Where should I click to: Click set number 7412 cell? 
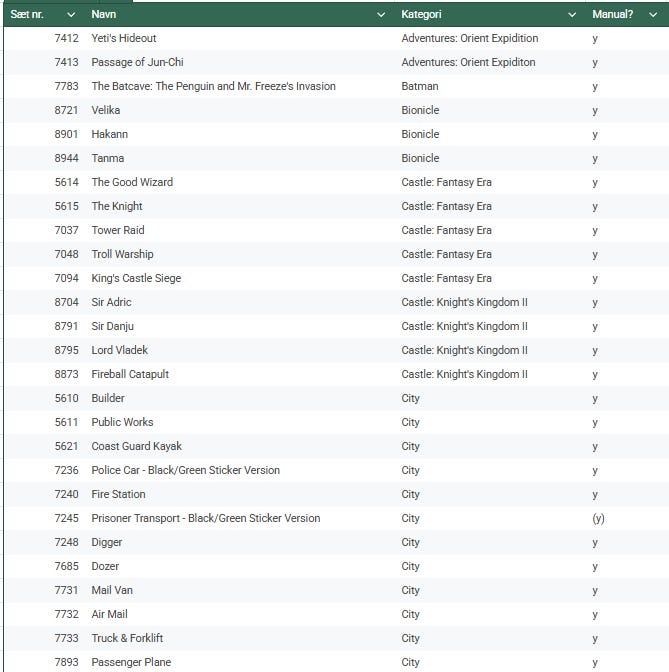click(x=45, y=38)
